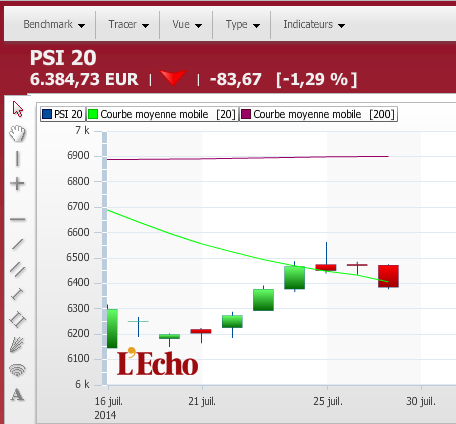Click the Courbe moyenne mobile [20] legend
456x424 pixels.
coord(162,114)
